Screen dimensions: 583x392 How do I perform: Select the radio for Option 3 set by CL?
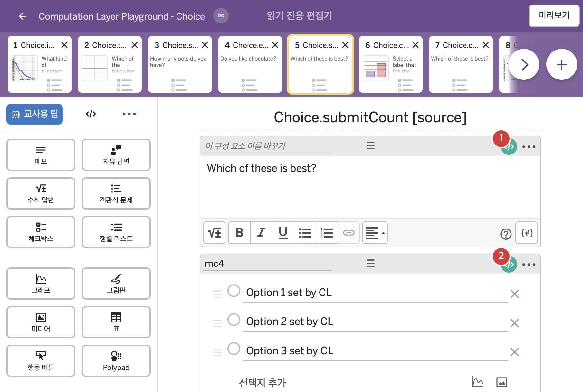(234, 349)
